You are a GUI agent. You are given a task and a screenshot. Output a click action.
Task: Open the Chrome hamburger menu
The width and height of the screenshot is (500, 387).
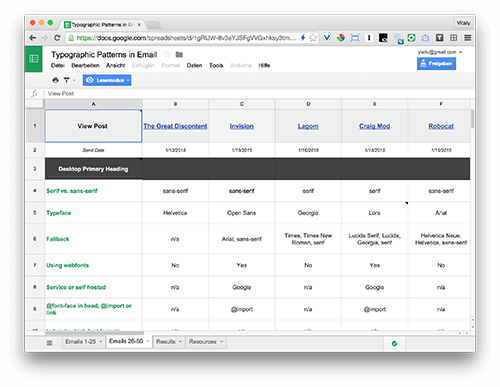coord(468,38)
